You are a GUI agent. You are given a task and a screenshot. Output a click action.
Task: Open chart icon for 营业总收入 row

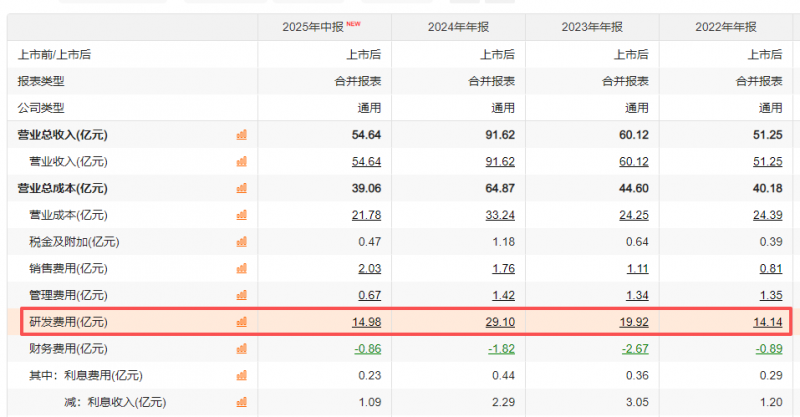tap(242, 135)
